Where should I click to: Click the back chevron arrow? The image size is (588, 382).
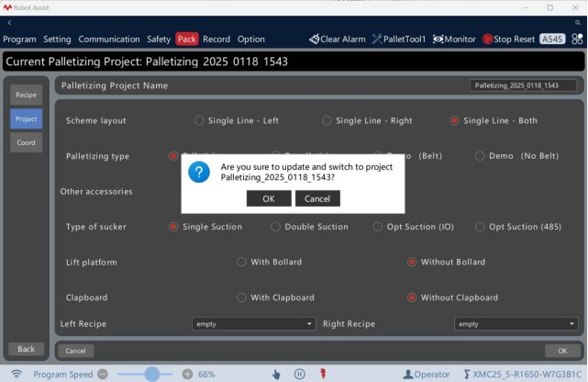click(x=9, y=23)
